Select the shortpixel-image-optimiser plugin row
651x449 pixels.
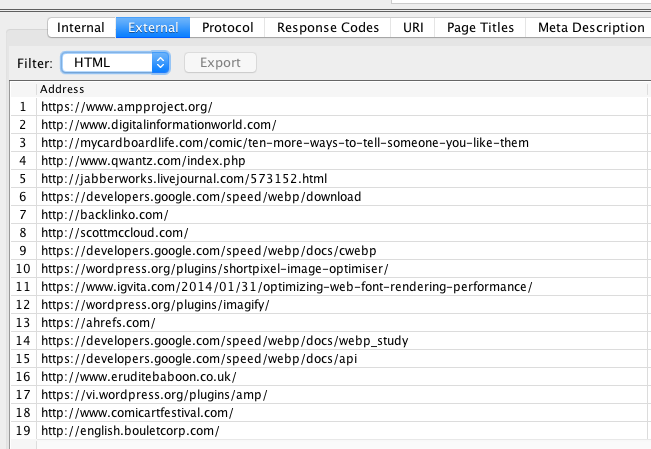214,269
